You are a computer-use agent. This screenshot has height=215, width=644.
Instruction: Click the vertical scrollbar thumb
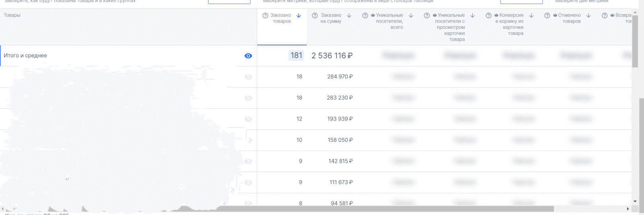tap(635, 41)
